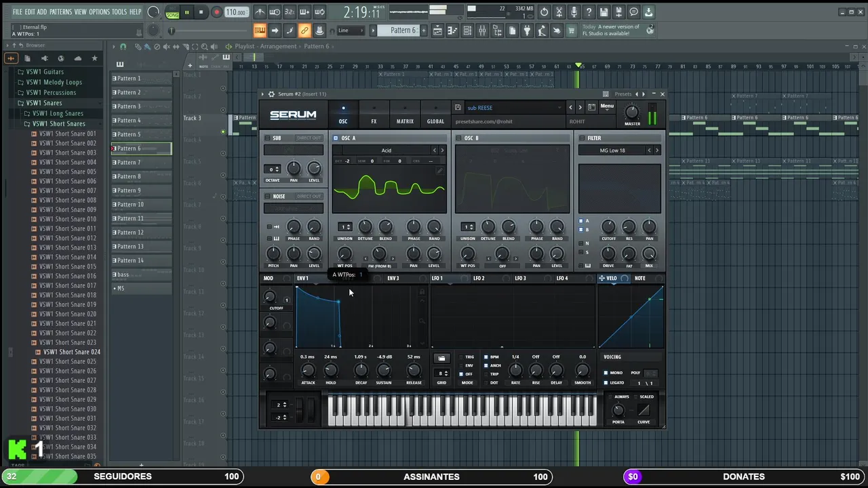The image size is (868, 488).
Task: Toggle the LFO BPM sync checkbox
Action: coord(486,357)
